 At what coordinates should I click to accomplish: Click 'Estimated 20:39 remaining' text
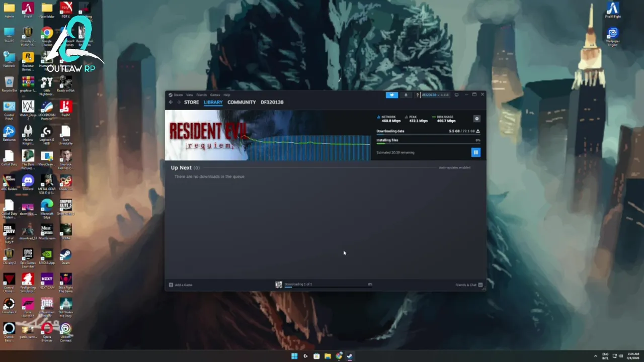click(395, 152)
